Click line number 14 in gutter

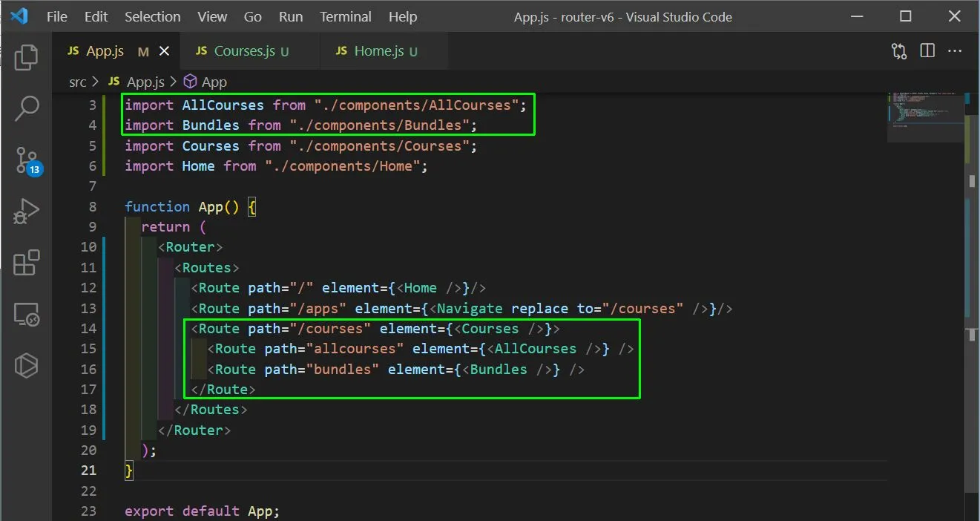click(x=88, y=329)
